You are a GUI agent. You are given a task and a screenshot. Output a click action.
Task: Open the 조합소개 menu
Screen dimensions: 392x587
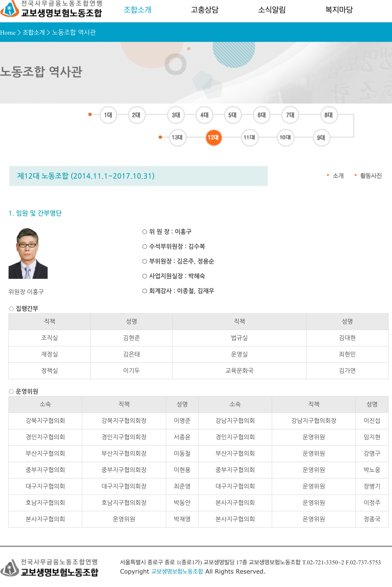pos(137,10)
